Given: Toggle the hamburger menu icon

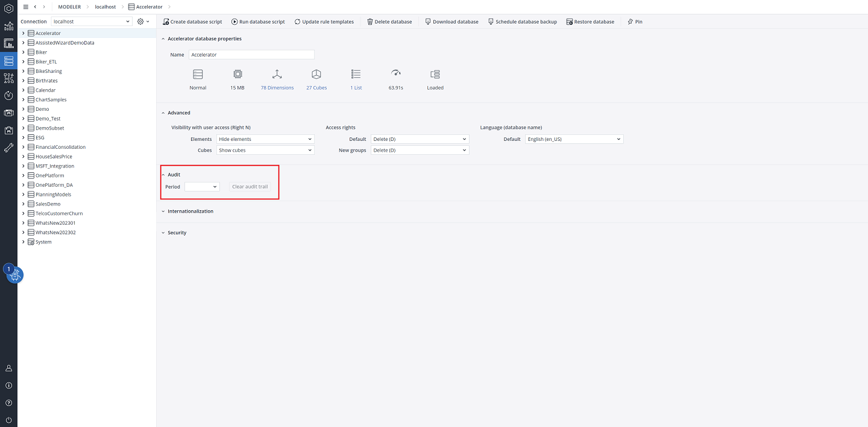Looking at the screenshot, I should [25, 7].
